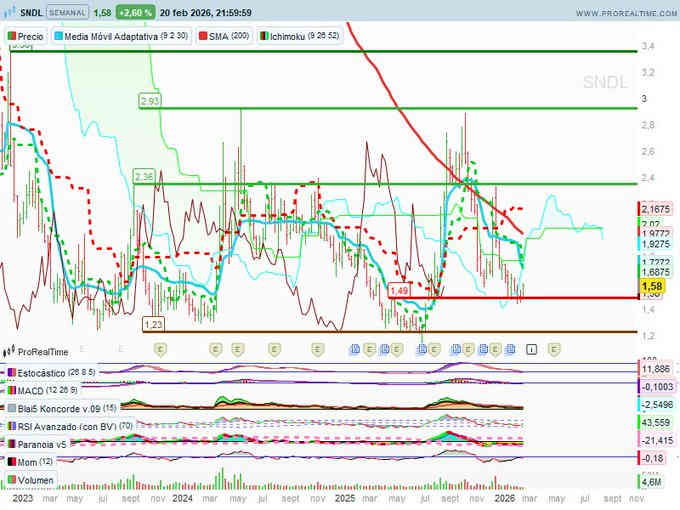Click the Precio indicator color icon
This screenshot has width=680, height=510.
[12, 35]
